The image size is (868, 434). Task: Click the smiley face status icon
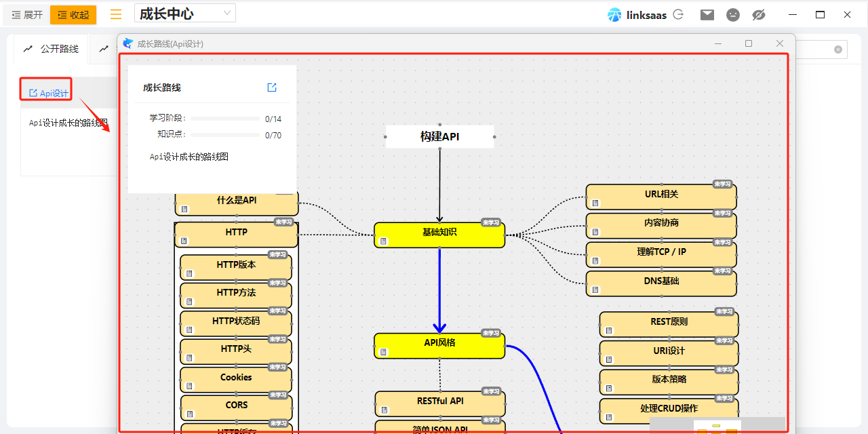733,14
